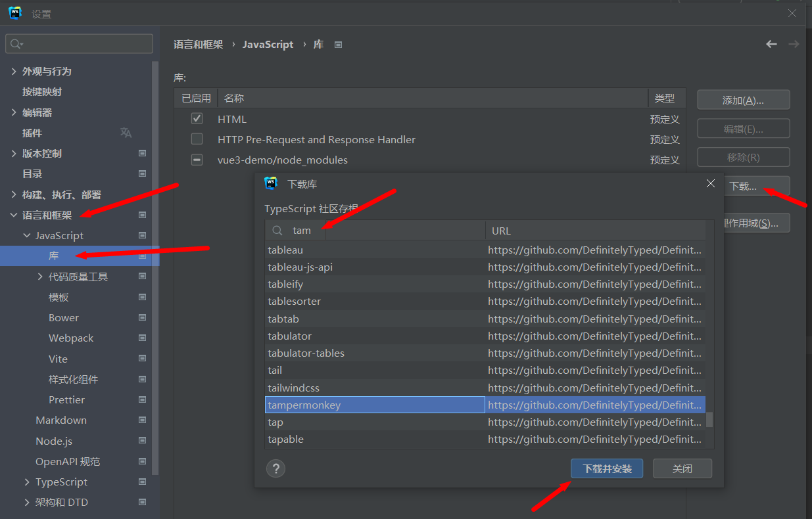Click the WebStorm logo in settings title bar
The height and width of the screenshot is (519, 812).
click(x=15, y=12)
